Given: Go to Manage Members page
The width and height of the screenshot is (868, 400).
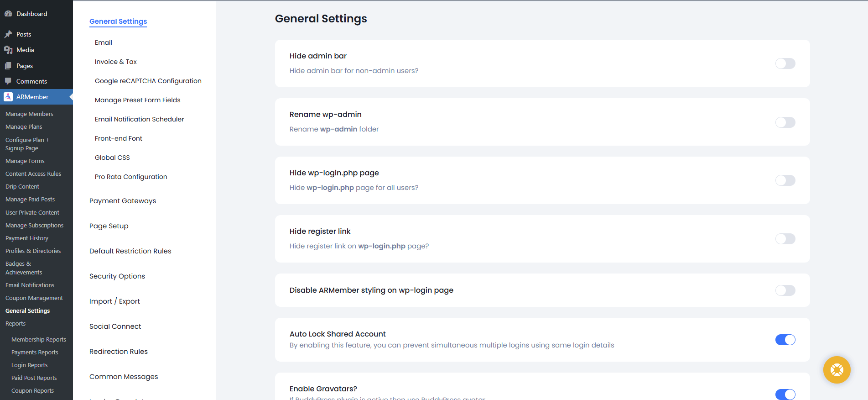Looking at the screenshot, I should [x=29, y=114].
